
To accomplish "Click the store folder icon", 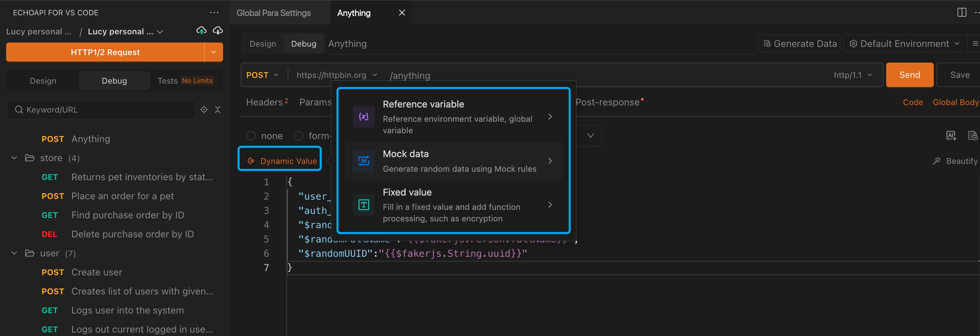I will (x=30, y=158).
